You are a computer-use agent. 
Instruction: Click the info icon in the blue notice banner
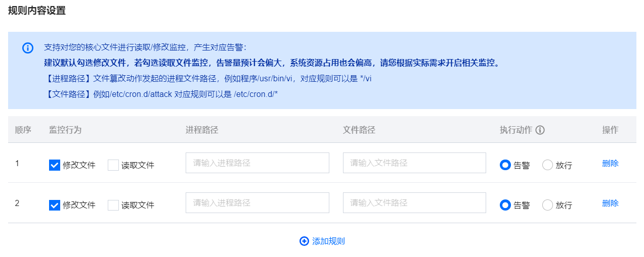coord(28,48)
